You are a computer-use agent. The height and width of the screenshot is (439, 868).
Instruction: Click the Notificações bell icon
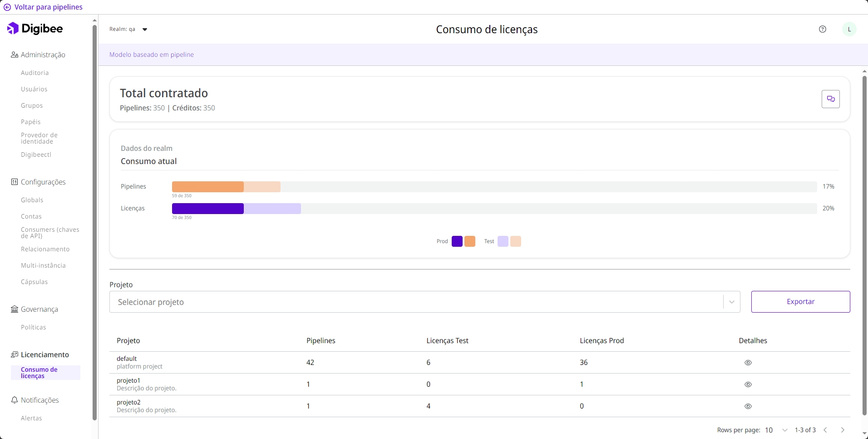15,400
